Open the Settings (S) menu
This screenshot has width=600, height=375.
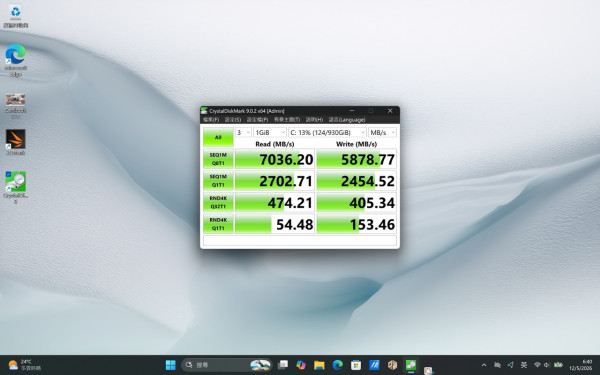click(x=233, y=120)
